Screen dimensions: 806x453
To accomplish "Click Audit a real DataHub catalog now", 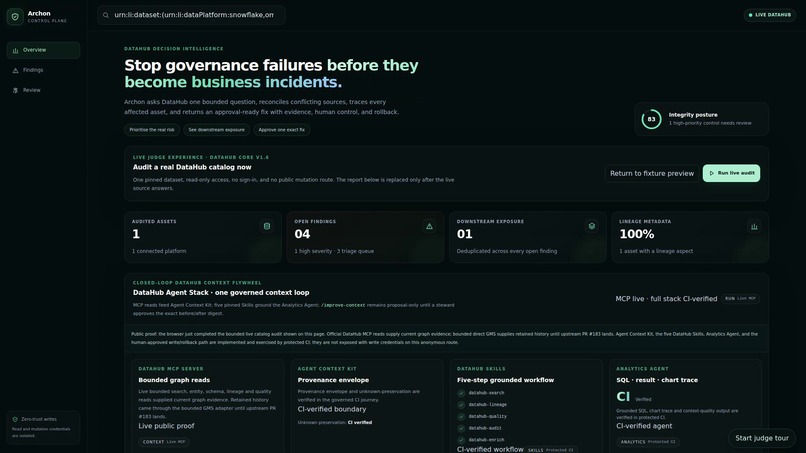I will point(192,168).
